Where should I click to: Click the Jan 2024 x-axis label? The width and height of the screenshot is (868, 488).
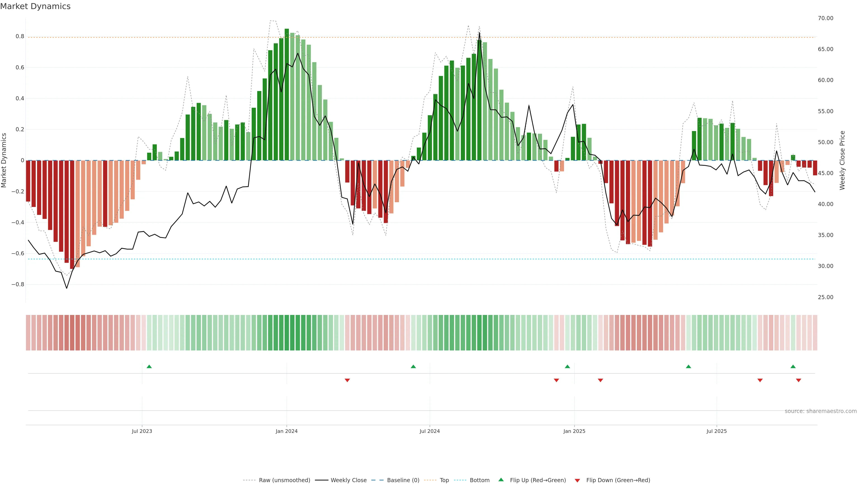click(x=286, y=431)
